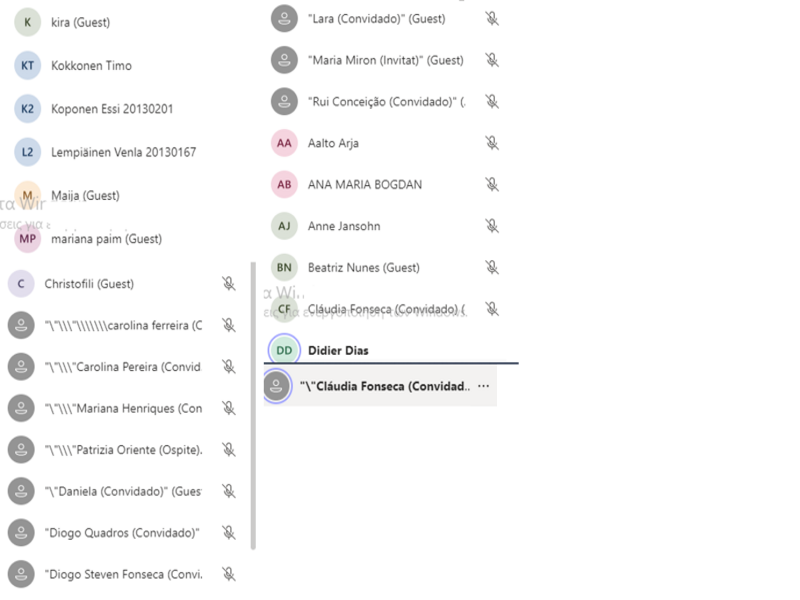Viewport: 800px width, 600px height.
Task: Select Maija (Guest) participant entry
Action: (x=85, y=196)
